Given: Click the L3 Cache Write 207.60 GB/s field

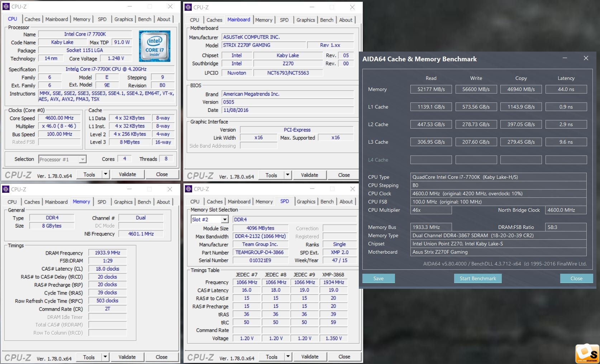Looking at the screenshot, I should click(476, 142).
